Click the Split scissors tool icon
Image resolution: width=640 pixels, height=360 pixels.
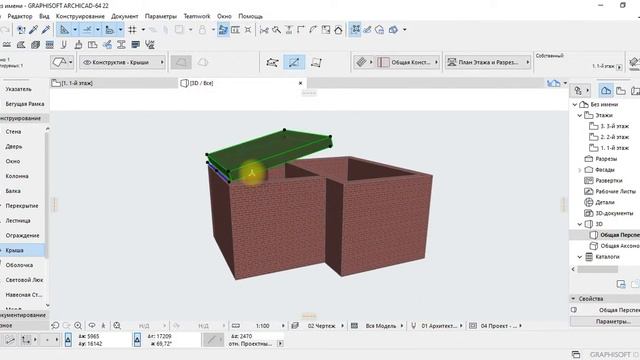[264, 30]
